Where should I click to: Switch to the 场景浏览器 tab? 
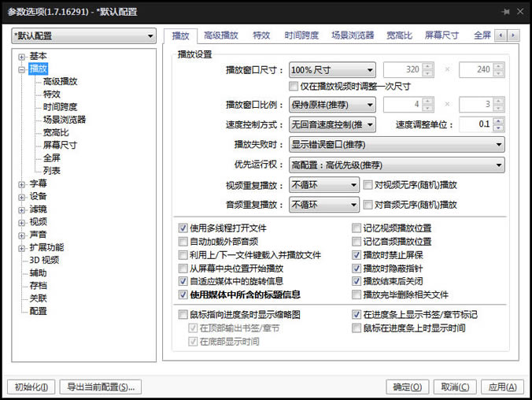[352, 35]
